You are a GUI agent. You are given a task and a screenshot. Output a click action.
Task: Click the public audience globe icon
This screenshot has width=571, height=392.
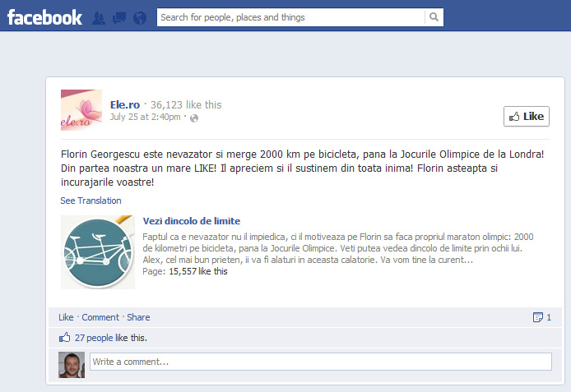click(x=194, y=118)
